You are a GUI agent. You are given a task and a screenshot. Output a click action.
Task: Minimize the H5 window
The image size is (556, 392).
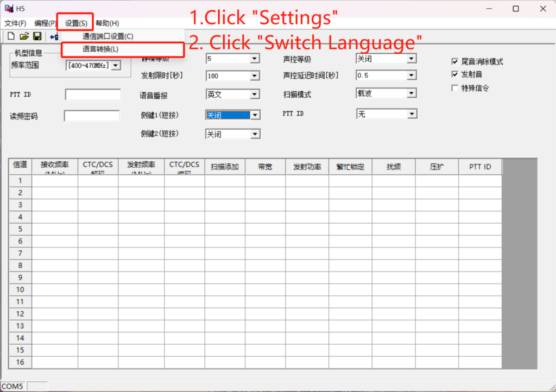click(489, 9)
